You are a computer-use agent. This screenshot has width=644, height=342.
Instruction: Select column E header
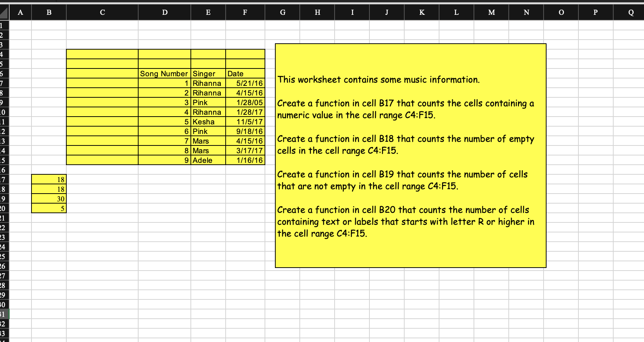coord(208,13)
